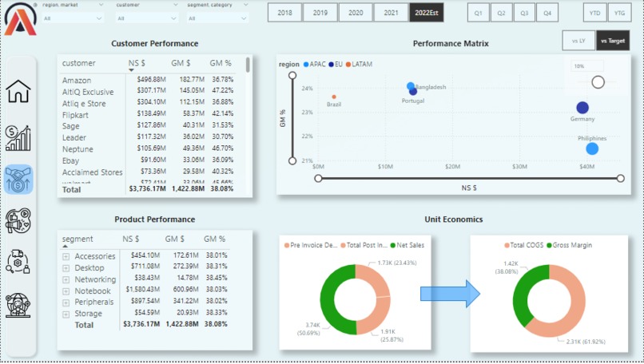Filter by Q3 quarter
This screenshot has width=644, height=364.
524,13
